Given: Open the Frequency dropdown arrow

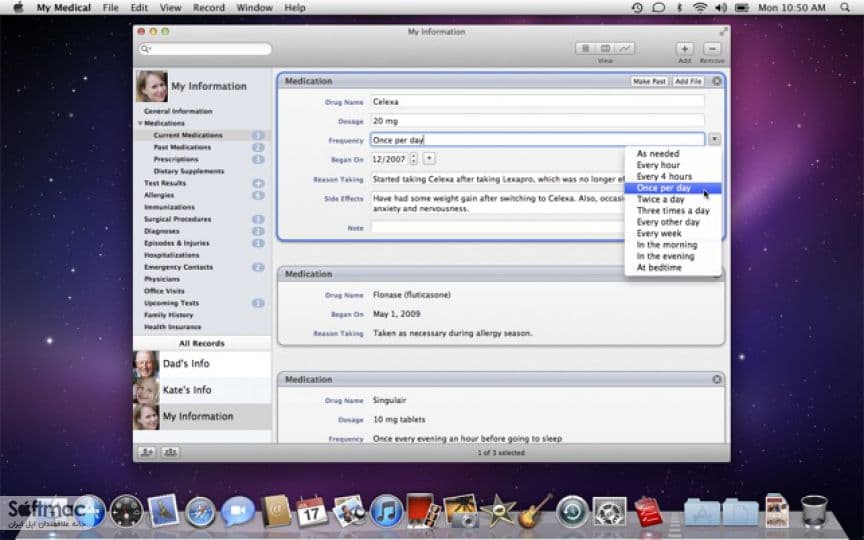Looking at the screenshot, I should tap(714, 139).
